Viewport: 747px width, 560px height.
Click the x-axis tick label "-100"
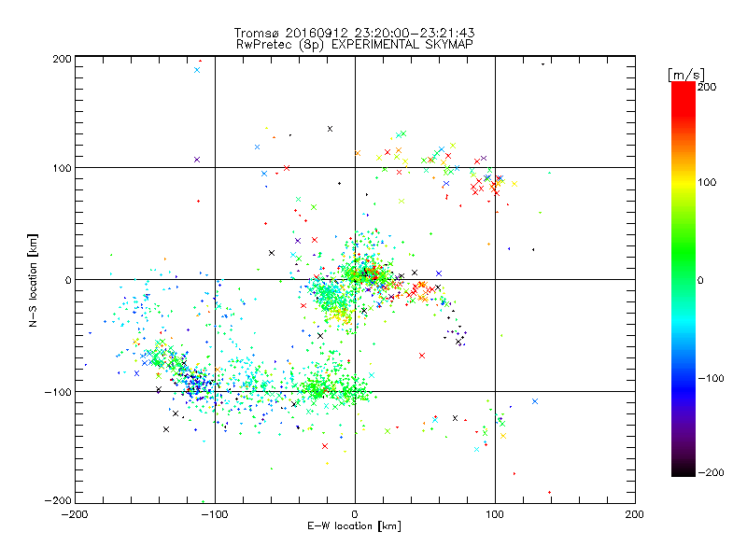[215, 514]
